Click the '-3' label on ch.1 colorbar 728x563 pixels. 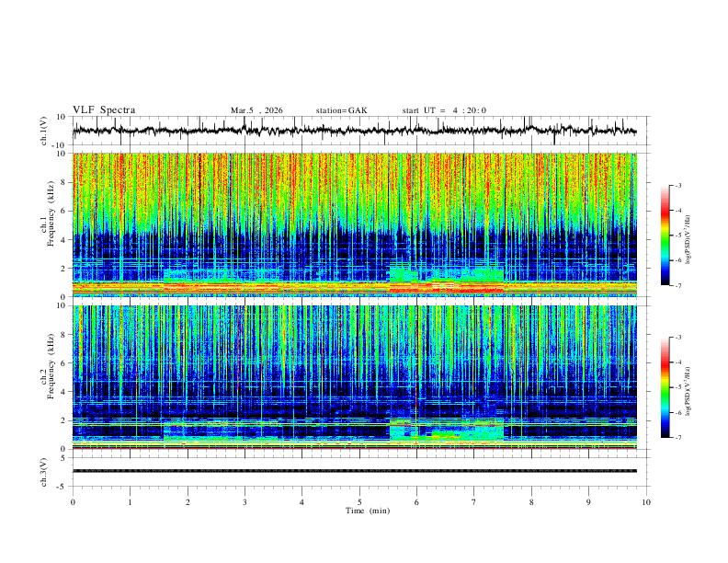678,185
